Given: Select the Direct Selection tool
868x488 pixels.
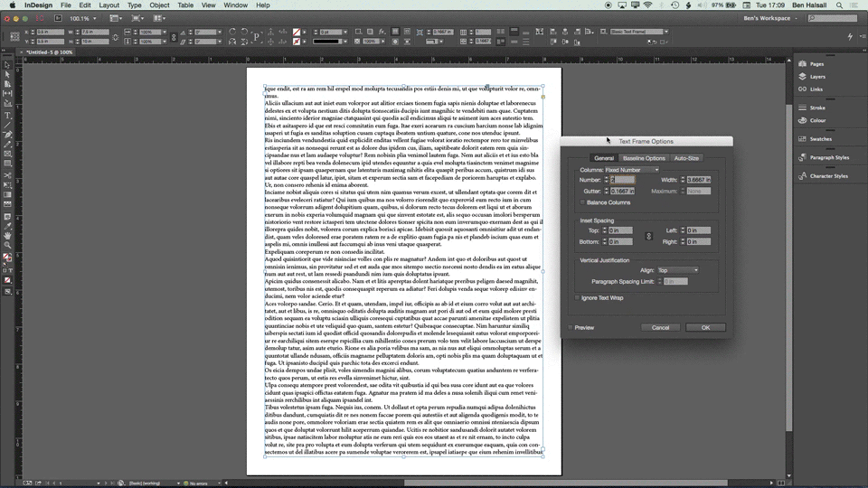Looking at the screenshot, I should (x=7, y=75).
